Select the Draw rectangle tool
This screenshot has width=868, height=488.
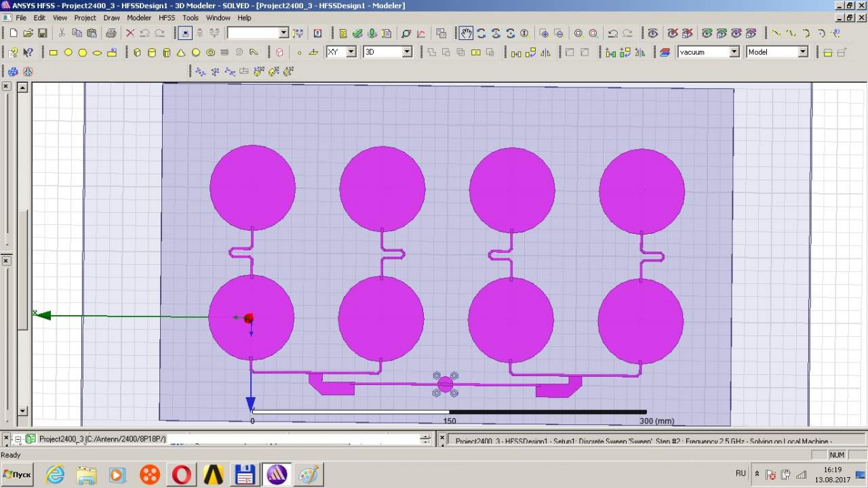coord(54,52)
